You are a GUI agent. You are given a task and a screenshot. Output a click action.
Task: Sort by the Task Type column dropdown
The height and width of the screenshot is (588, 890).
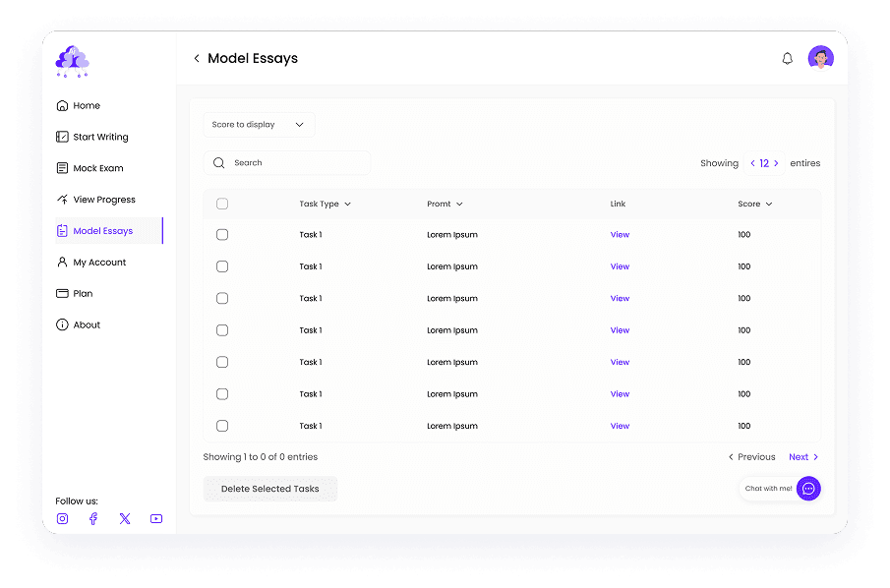click(x=326, y=204)
